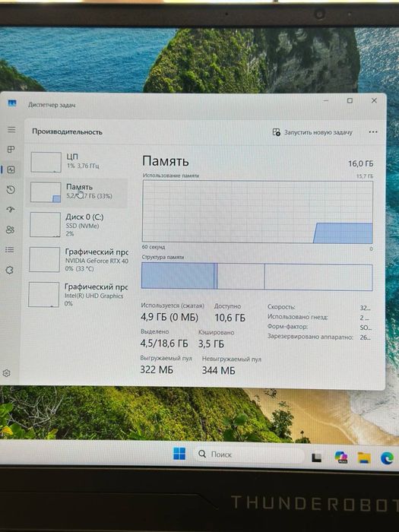Viewport: 399px width, 532px height.
Task: Open the Services sidebar icon
Action: (9, 270)
